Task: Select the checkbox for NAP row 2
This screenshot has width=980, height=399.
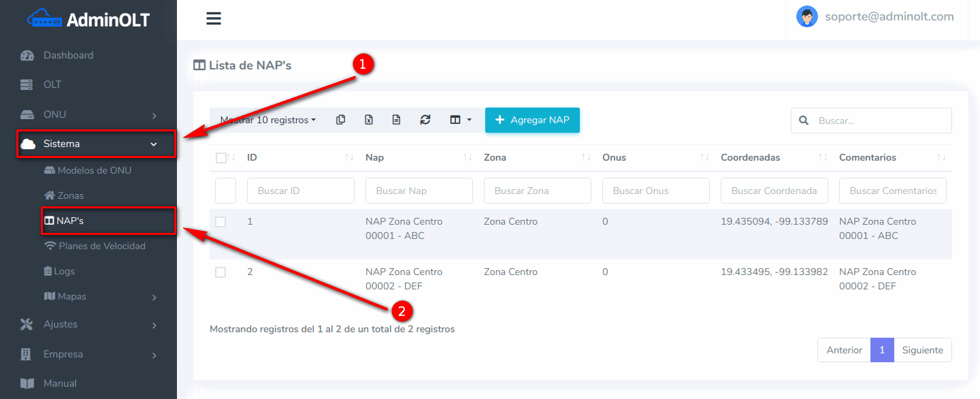Action: (x=220, y=272)
